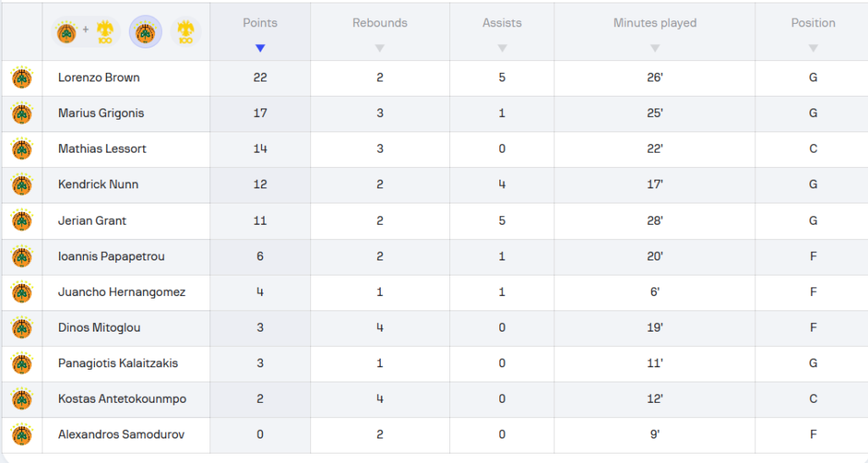Select Panagiotis Kalaitzakis' points cell

[260, 364]
